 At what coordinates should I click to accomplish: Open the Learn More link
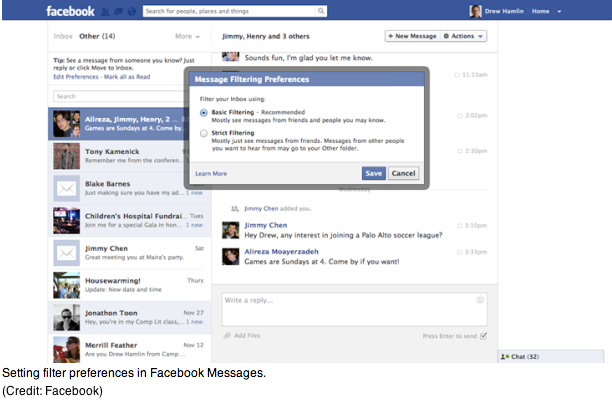point(211,174)
